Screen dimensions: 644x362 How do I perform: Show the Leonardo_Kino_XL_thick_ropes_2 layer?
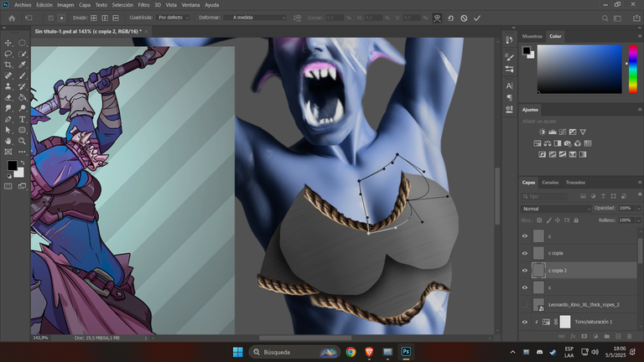click(x=524, y=304)
